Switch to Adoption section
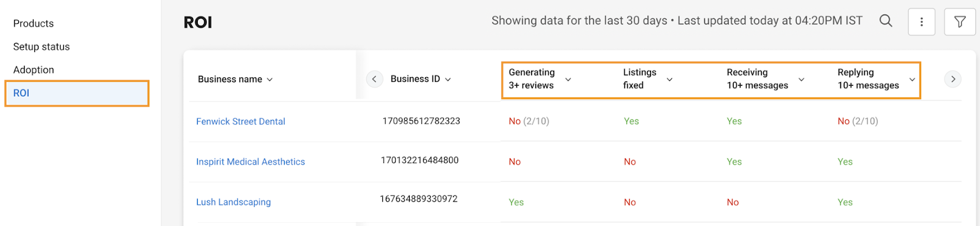 (34, 70)
